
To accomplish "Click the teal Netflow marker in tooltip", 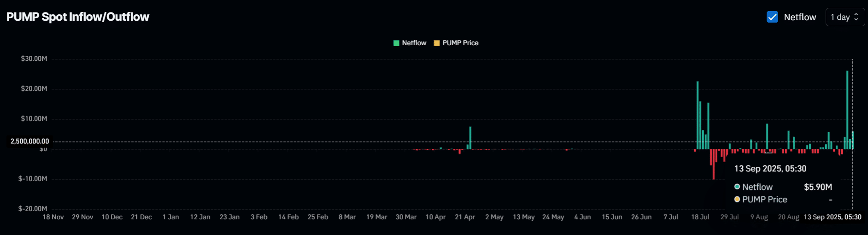I will pos(737,187).
